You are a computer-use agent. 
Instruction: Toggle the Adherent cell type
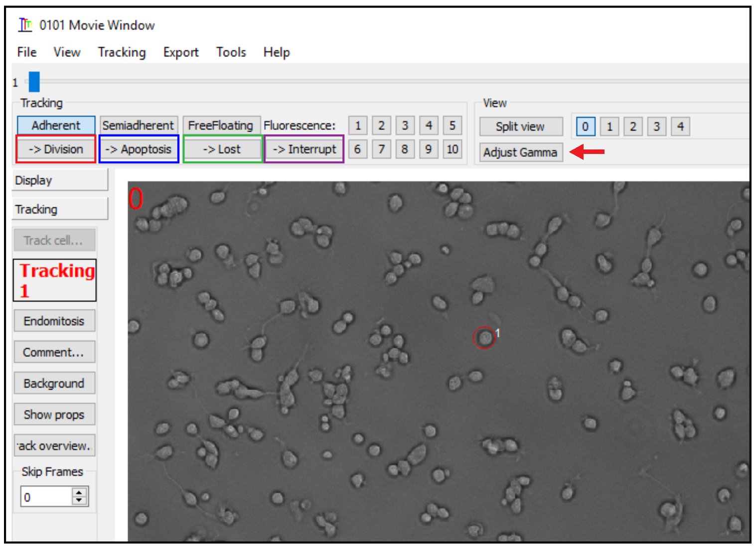coord(56,126)
